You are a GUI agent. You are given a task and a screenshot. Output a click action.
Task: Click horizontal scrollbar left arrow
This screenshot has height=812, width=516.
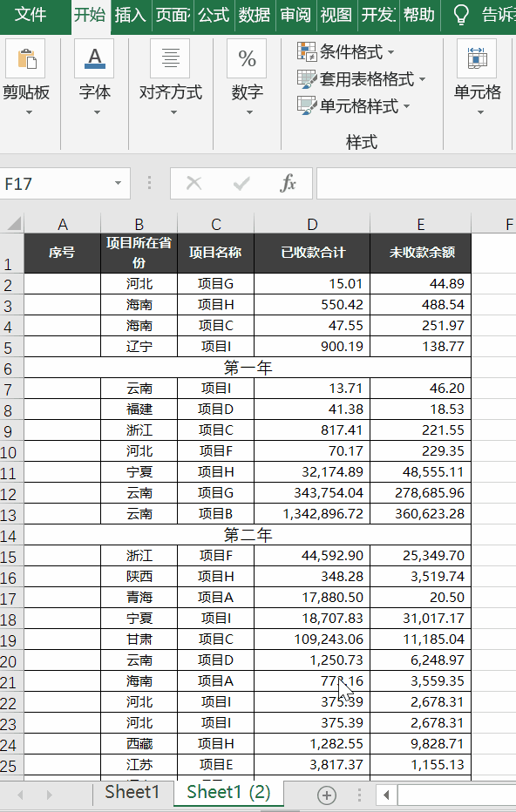(x=386, y=795)
